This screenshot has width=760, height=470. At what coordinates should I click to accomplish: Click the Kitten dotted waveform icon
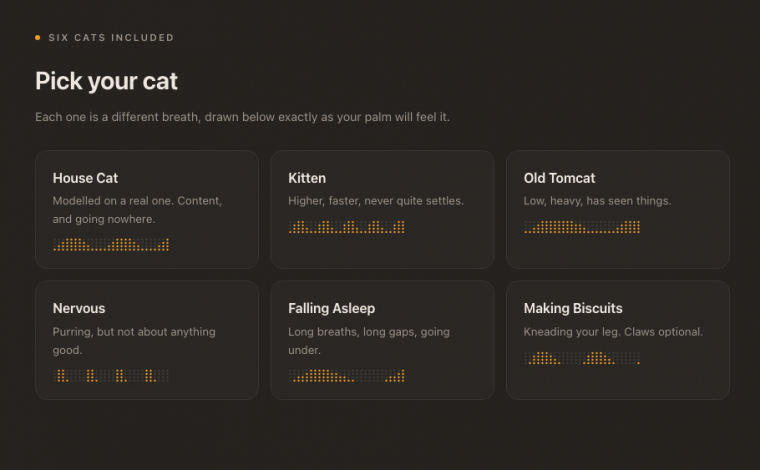pyautogui.click(x=347, y=227)
